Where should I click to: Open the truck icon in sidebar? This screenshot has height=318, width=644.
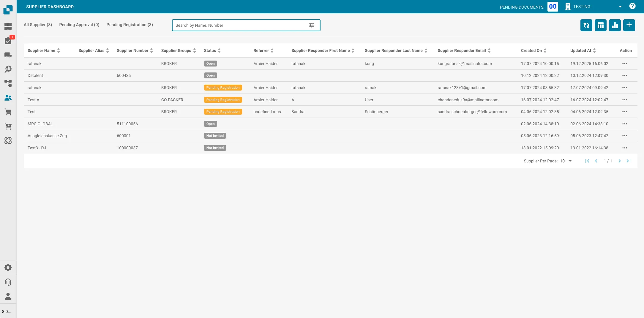(8, 55)
